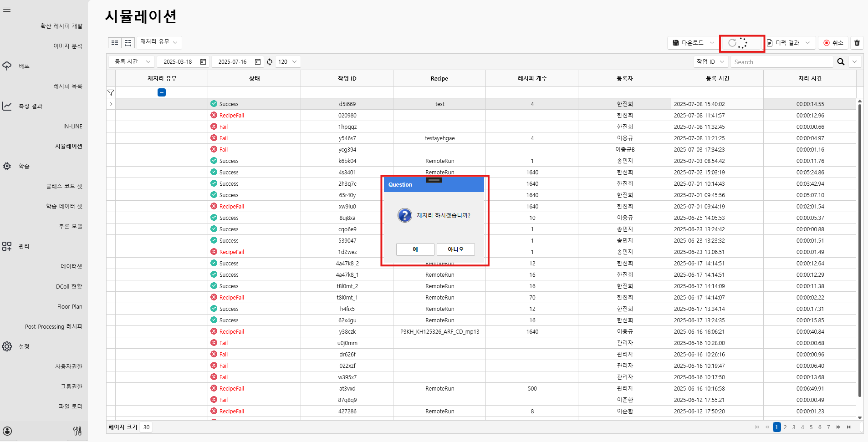Expand the 디펙 결과 dropdown
The height and width of the screenshot is (442, 868).
click(789, 43)
